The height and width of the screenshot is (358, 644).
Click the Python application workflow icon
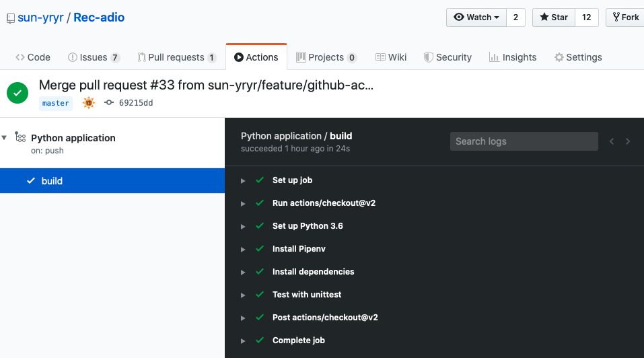[20, 138]
